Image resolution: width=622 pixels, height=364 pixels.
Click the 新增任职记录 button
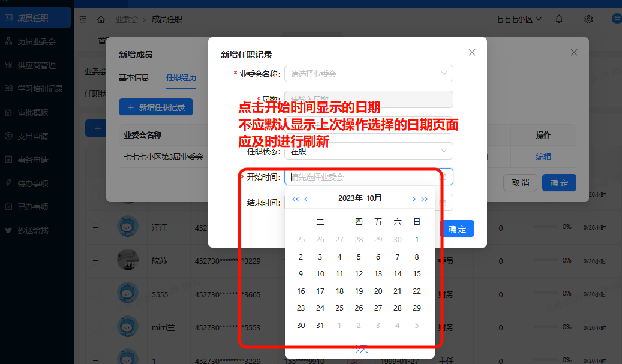[x=156, y=107]
